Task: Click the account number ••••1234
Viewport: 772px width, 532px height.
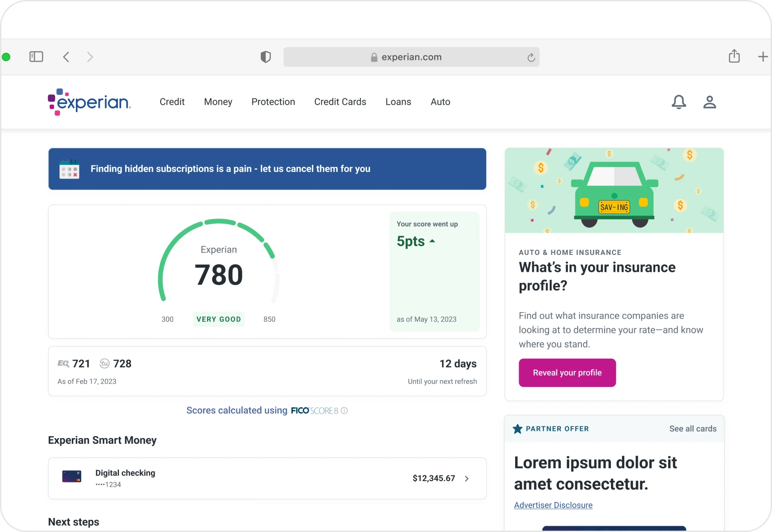Action: tap(108, 485)
